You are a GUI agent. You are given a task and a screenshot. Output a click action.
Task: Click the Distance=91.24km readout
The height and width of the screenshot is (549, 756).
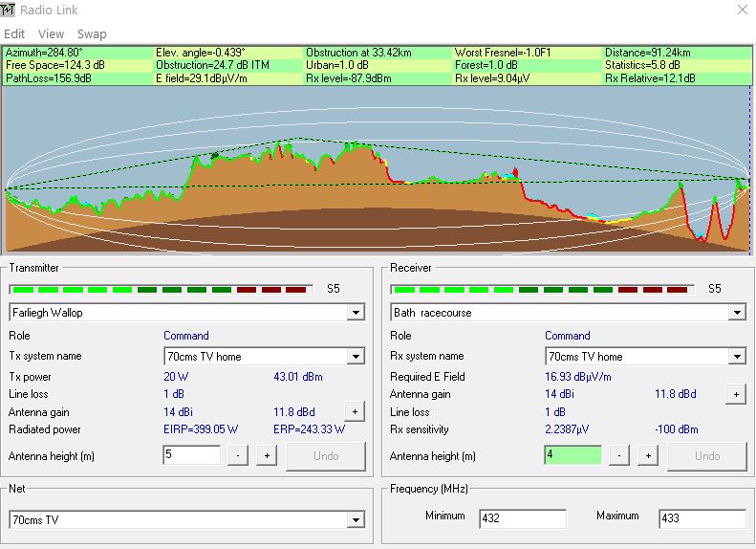(x=647, y=53)
